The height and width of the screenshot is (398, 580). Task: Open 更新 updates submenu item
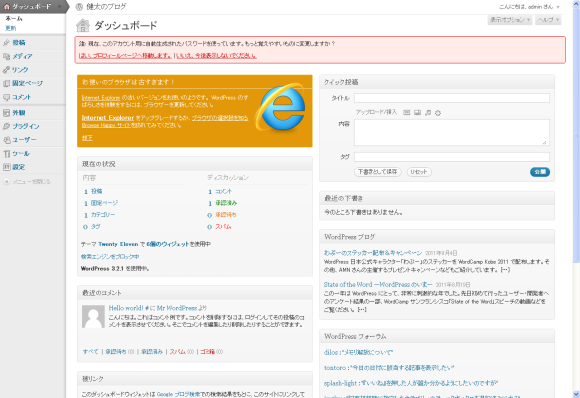11,28
